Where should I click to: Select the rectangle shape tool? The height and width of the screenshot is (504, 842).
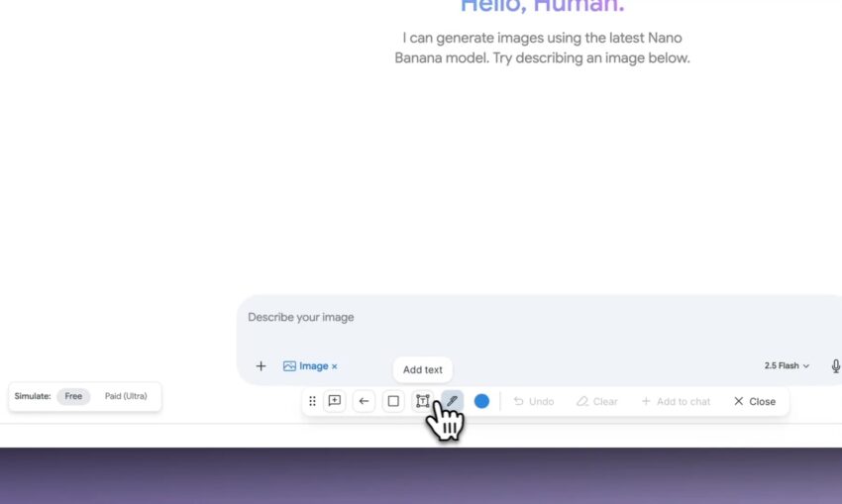(x=393, y=401)
